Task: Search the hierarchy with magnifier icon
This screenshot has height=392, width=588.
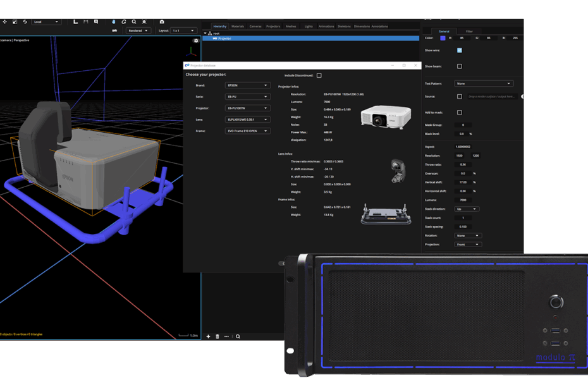Action: pyautogui.click(x=238, y=336)
